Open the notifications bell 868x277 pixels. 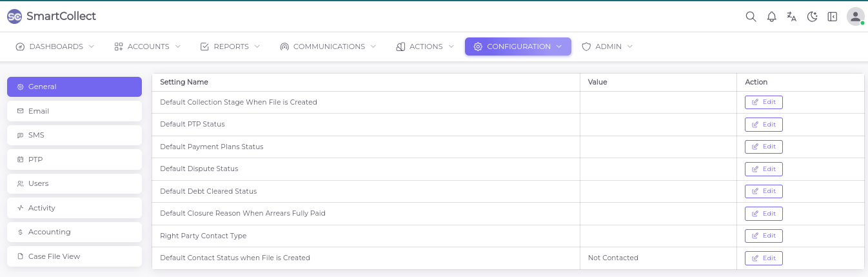pyautogui.click(x=771, y=17)
